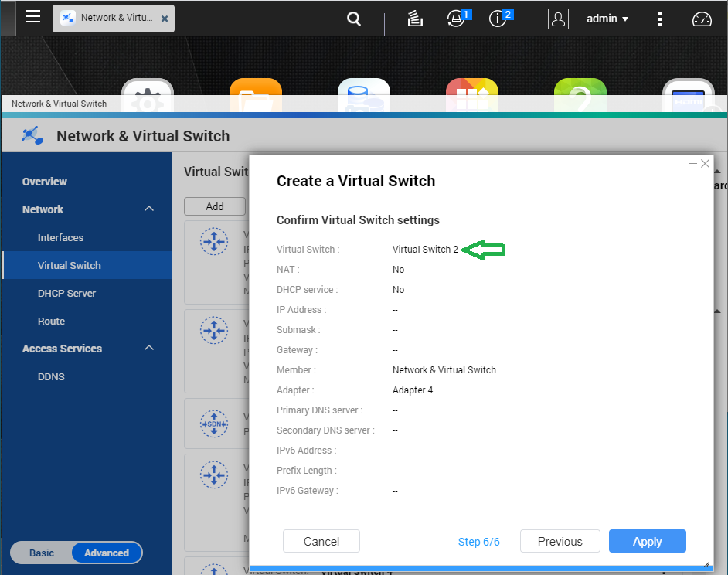Viewport: 728px width, 575px height.
Task: Click the virtual switch icon below SDN
Action: click(214, 475)
